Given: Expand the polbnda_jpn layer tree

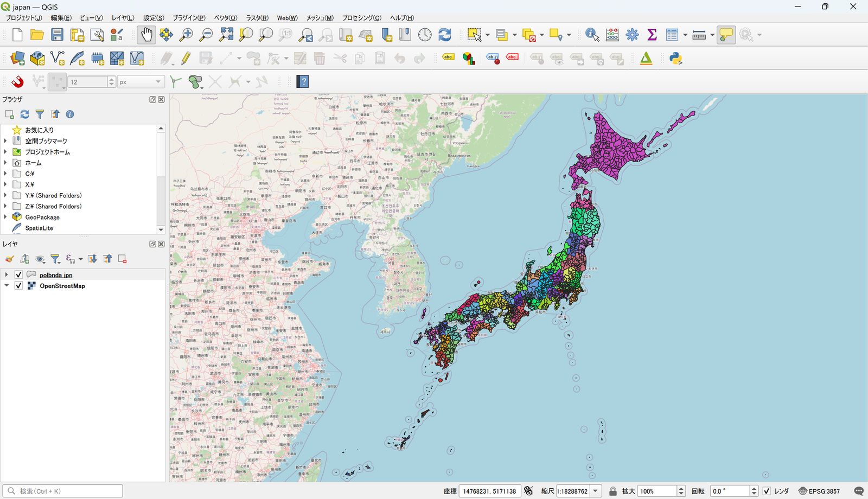Looking at the screenshot, I should tap(7, 274).
